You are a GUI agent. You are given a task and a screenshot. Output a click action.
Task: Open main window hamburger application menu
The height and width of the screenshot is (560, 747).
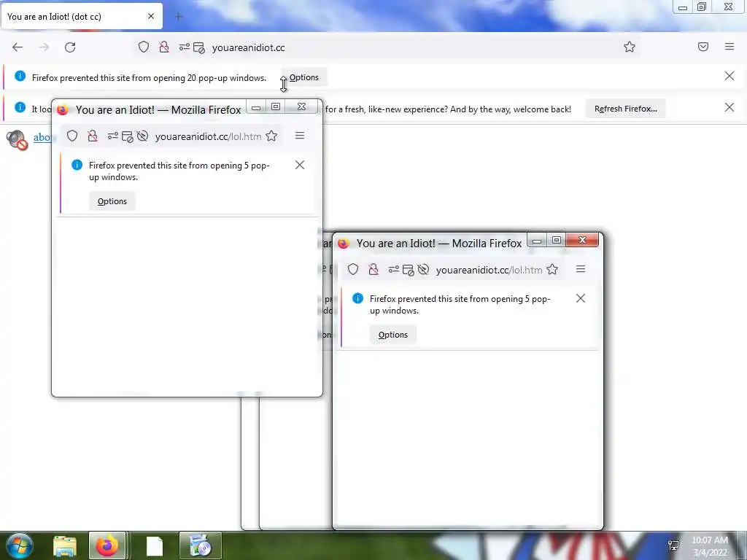[729, 47]
